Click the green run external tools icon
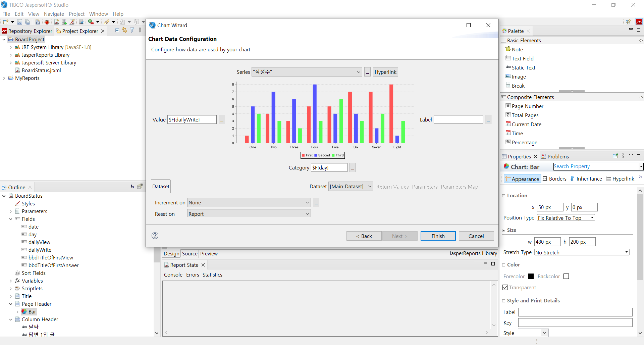Screen dimensions: 644x345 [91, 22]
